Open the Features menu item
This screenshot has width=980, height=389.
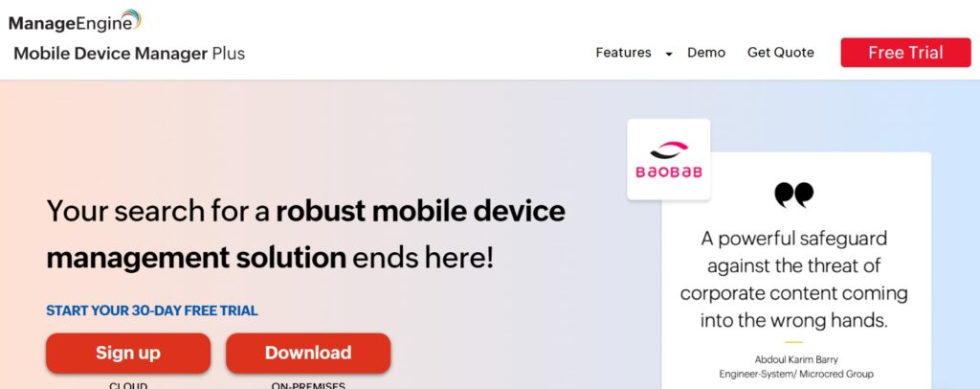tap(623, 53)
